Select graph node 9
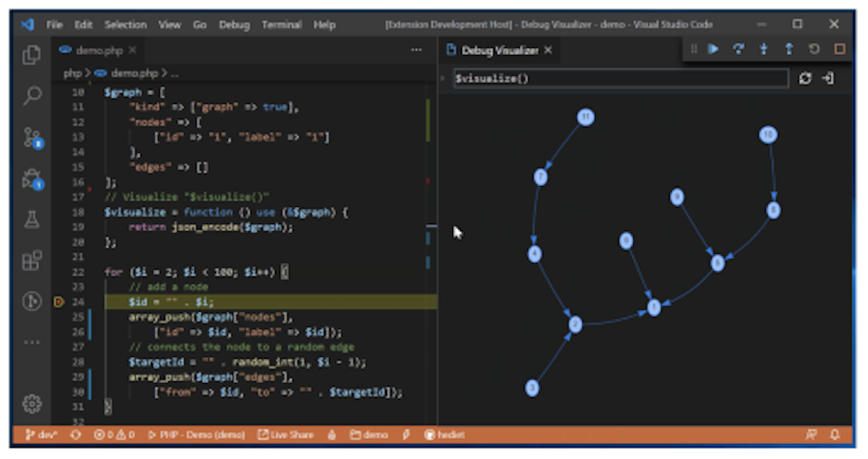This screenshot has width=868, height=459. point(676,197)
